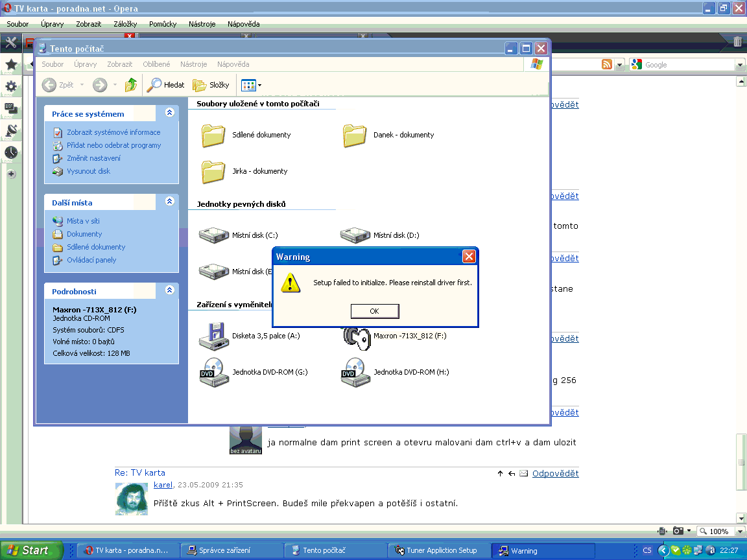
Task: Open Sdílené dokumenty folder icon
Action: coord(213,135)
